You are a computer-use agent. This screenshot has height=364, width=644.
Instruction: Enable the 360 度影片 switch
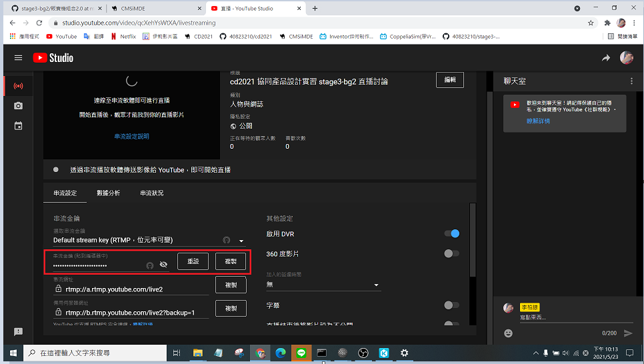click(451, 253)
